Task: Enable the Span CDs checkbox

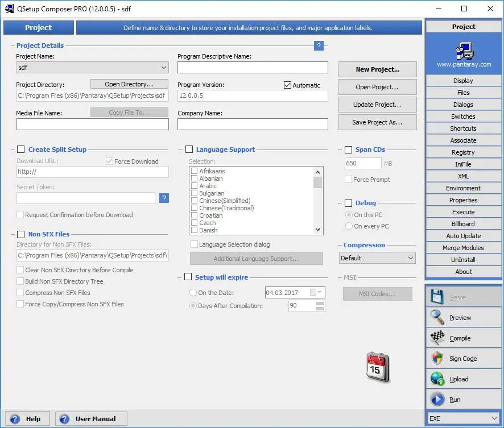Action: (348, 149)
